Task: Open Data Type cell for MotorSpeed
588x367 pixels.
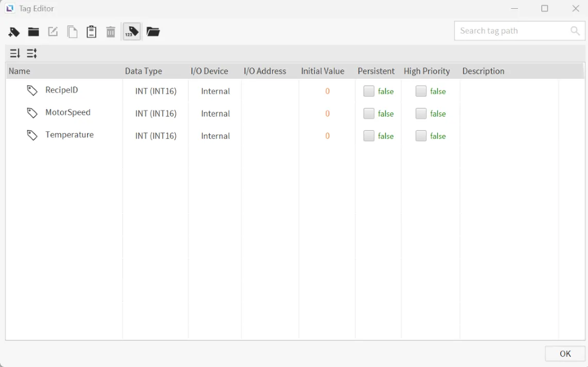Action: coord(156,113)
